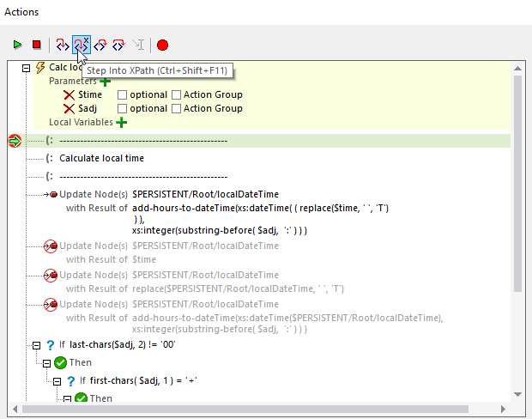Select the Calculate local time comment

coord(101,158)
